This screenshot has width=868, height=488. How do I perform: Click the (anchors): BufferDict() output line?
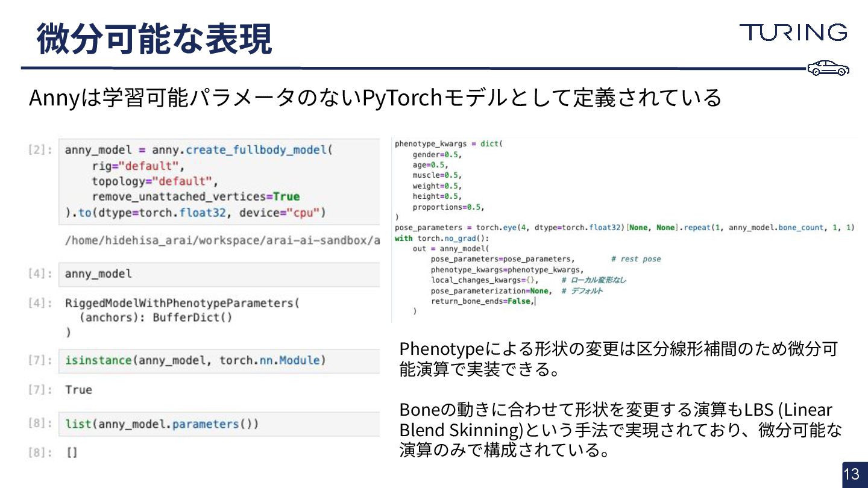point(156,318)
